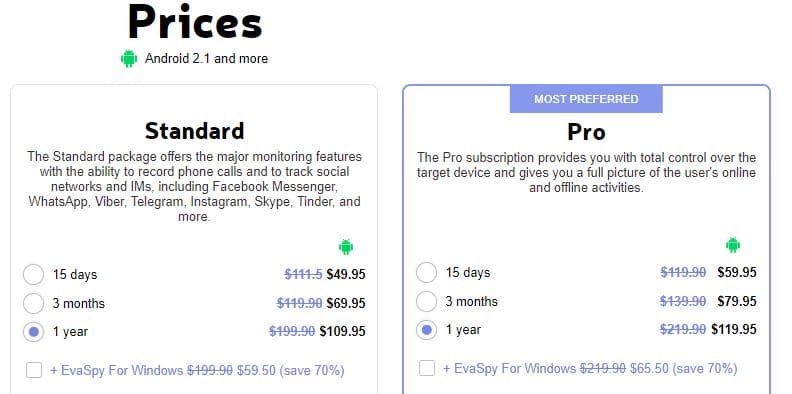
Task: Click the "Android 2.1 and more" text
Action: pos(207,59)
